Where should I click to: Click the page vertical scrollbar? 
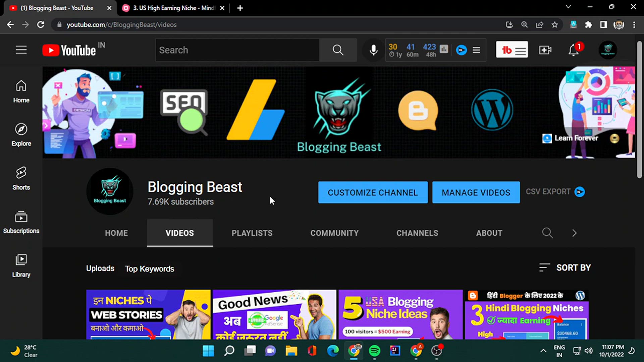point(639,111)
